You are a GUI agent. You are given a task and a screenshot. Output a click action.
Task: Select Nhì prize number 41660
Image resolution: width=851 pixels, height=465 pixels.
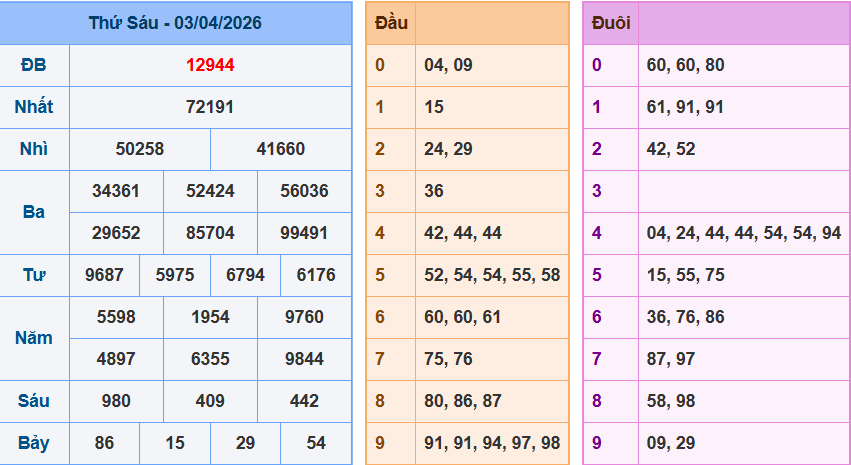(281, 149)
